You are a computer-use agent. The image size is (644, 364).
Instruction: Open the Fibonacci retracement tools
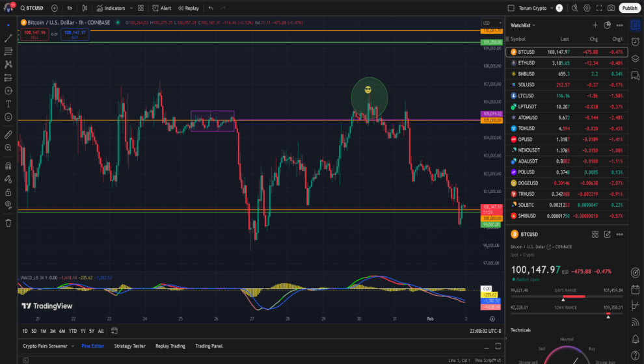click(8, 51)
